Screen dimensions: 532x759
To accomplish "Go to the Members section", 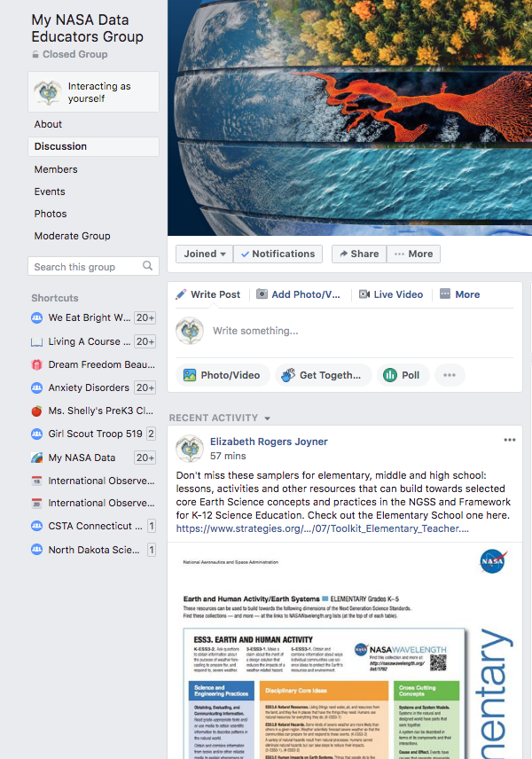I will click(56, 169).
